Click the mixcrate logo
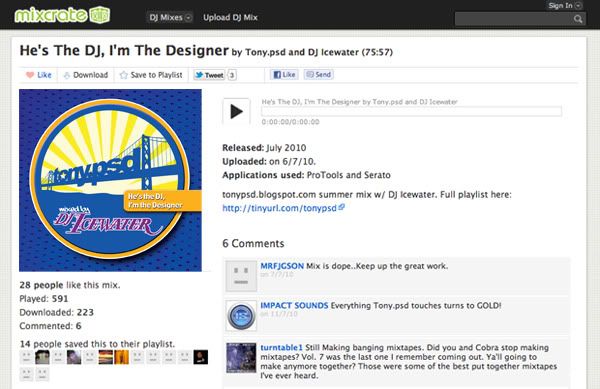This screenshot has height=389, width=600. 62,15
